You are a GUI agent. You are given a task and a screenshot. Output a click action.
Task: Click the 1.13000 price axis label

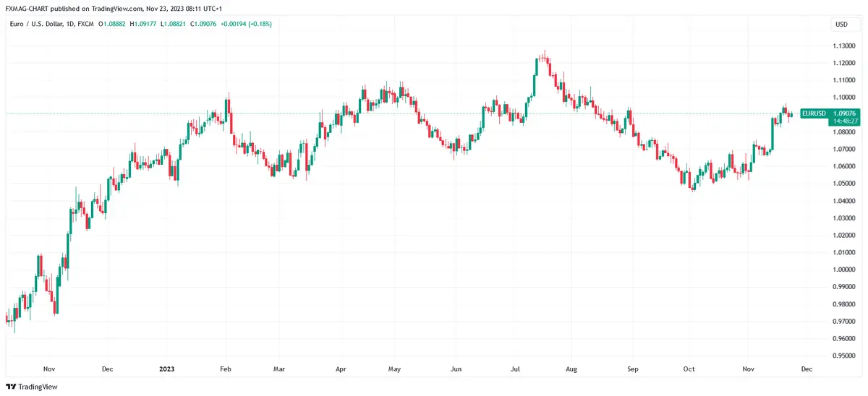(843, 46)
